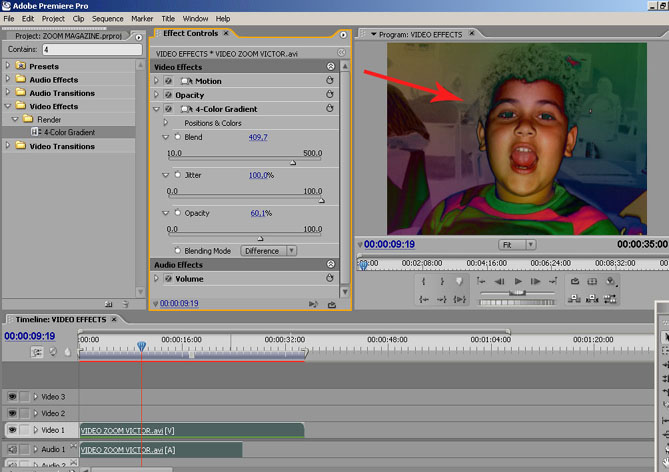The width and height of the screenshot is (669, 472).
Task: Reset the 4-Color Gradient effect
Action: click(x=329, y=109)
